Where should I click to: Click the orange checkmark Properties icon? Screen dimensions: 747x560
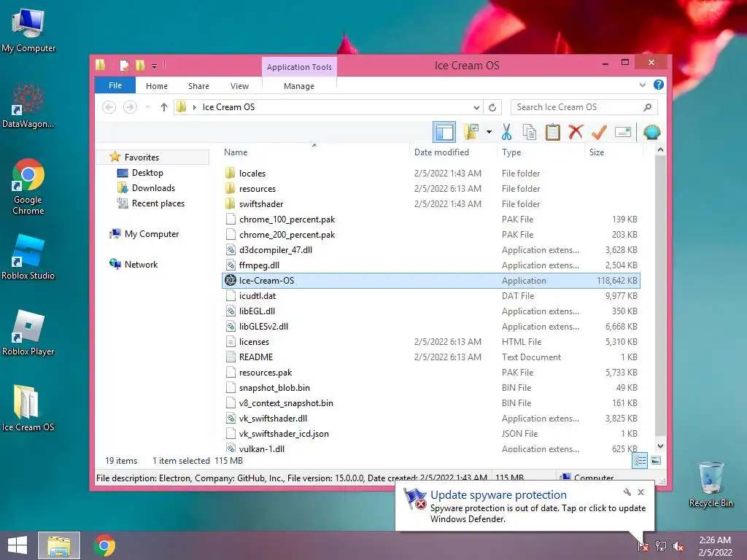tap(599, 132)
